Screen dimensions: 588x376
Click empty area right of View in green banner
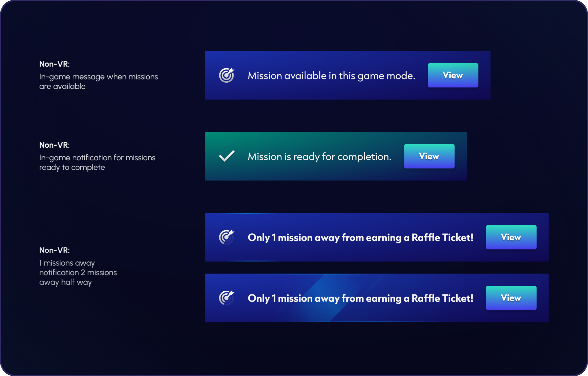pos(460,156)
